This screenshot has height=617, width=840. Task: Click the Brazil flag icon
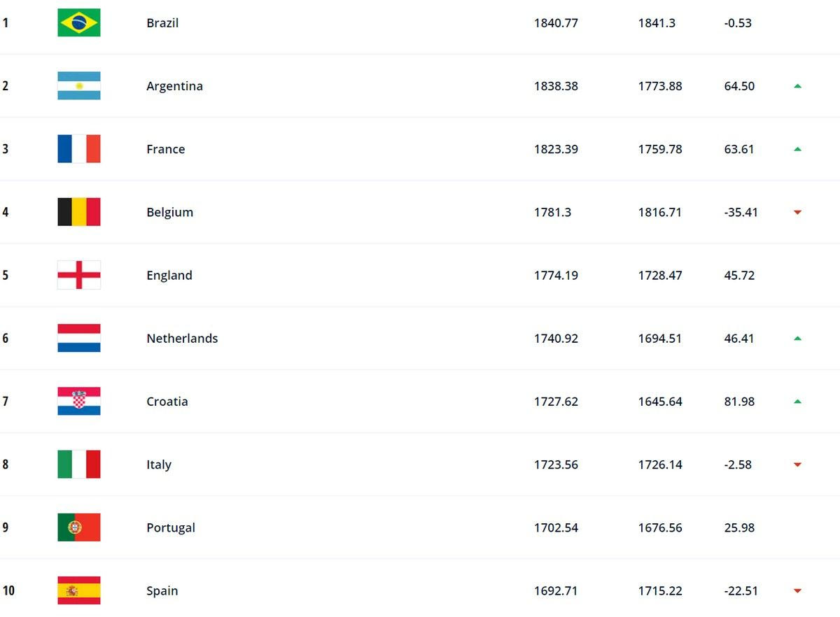pos(78,23)
